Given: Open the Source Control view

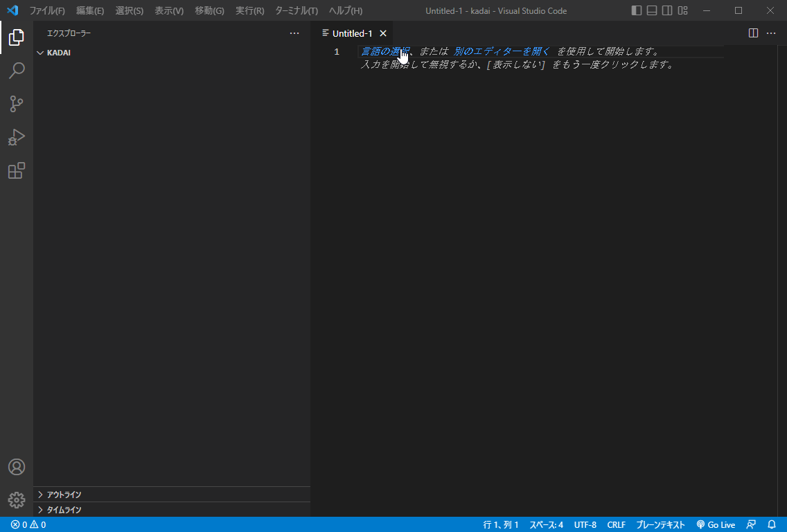Looking at the screenshot, I should click(x=17, y=104).
